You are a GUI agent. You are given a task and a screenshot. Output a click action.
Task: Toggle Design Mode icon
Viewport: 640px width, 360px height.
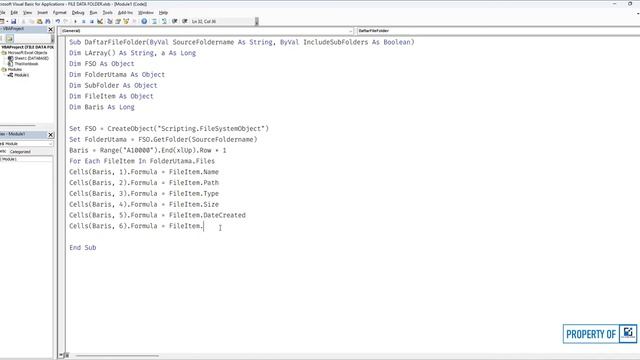[x=100, y=21]
